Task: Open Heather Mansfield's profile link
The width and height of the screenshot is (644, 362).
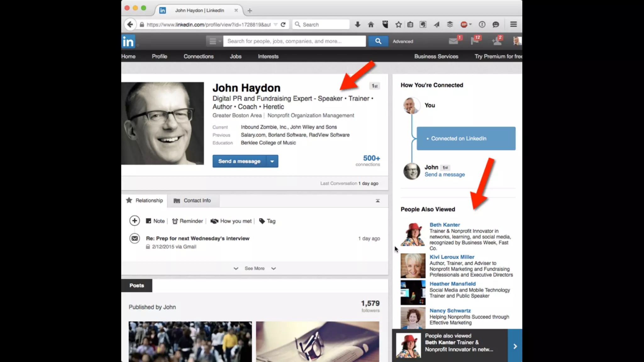Action: coord(452,284)
